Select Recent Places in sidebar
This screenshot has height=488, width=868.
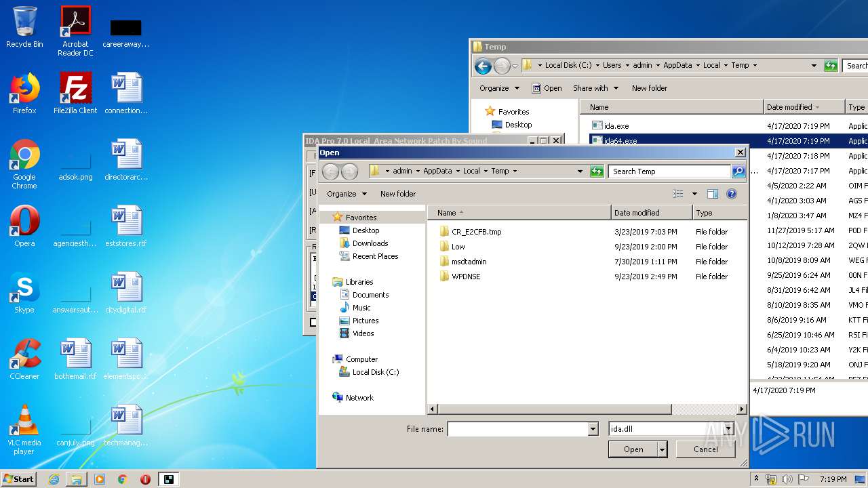368,256
